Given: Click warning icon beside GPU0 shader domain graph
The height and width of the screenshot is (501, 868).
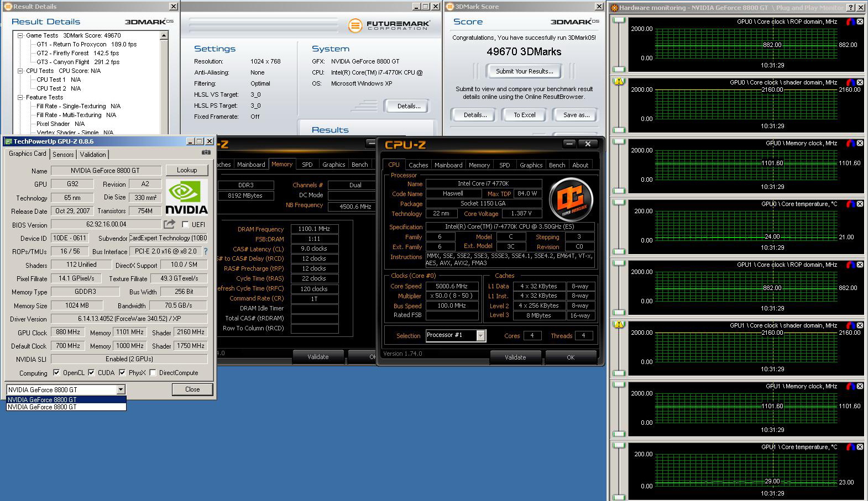Looking at the screenshot, I should click(x=619, y=81).
